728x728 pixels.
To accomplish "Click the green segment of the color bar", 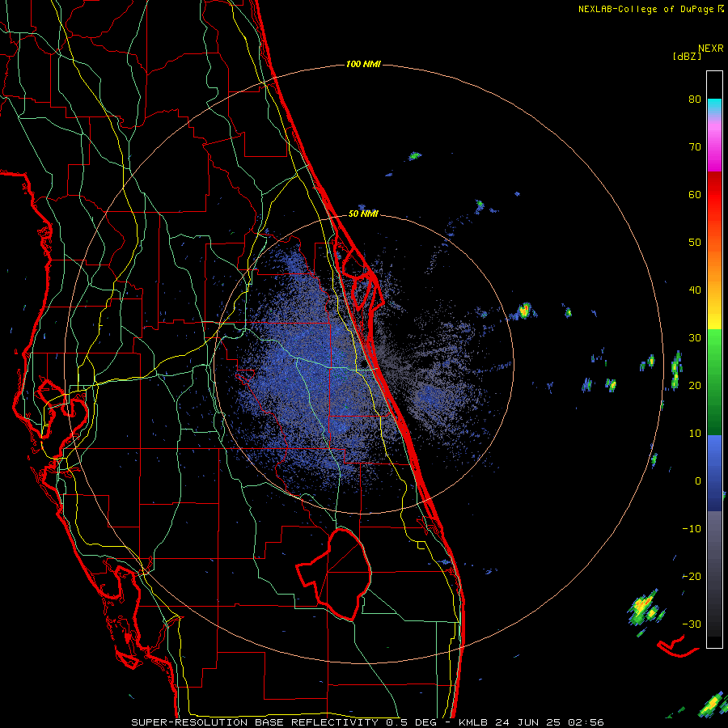I will point(714,382).
